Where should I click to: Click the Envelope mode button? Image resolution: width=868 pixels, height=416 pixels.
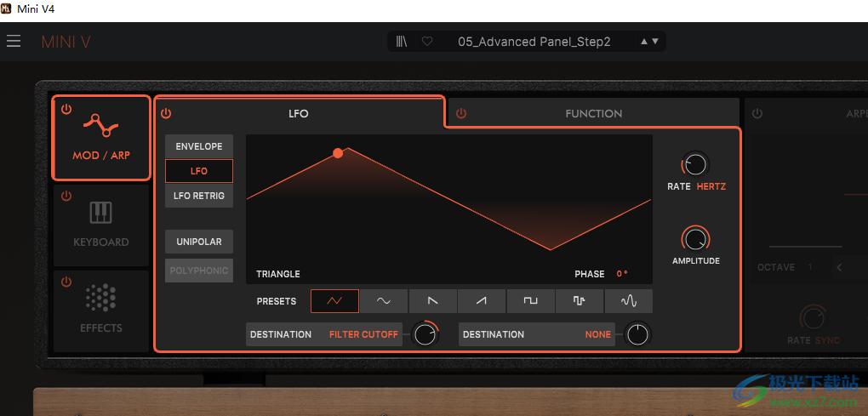(199, 146)
